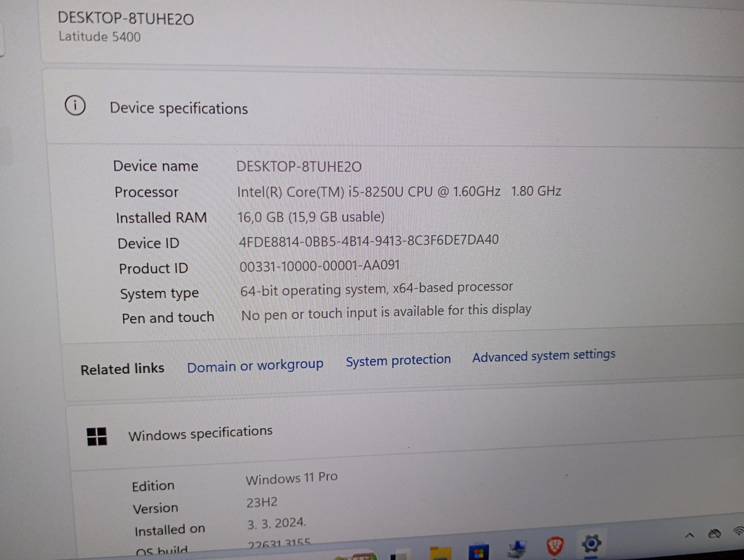Select the Device ID value 4FDE8814-0BB5
The height and width of the screenshot is (560, 744).
[x=369, y=240]
